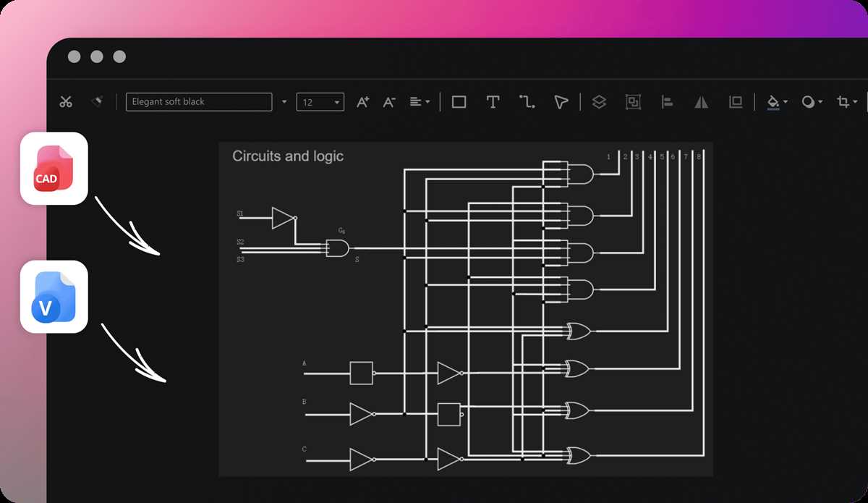The image size is (868, 503).
Task: Click the output number 1 label
Action: coord(608,156)
